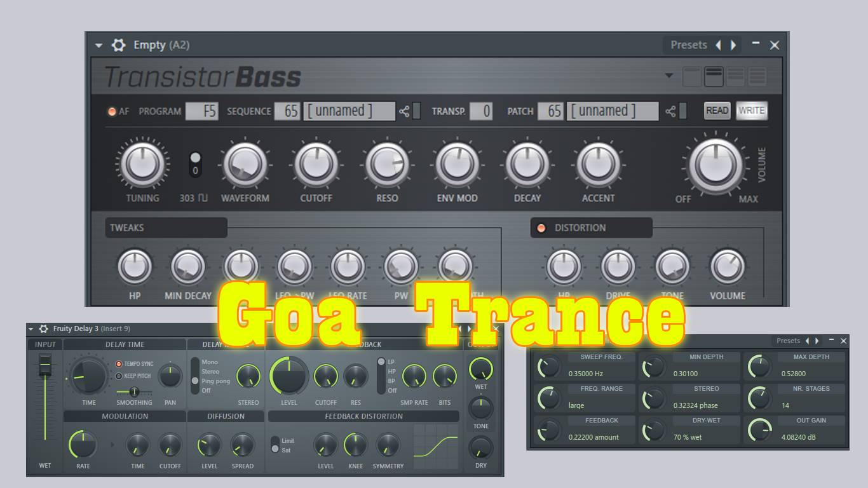Click the PATCH number 65 box
868x488 pixels.
(551, 111)
